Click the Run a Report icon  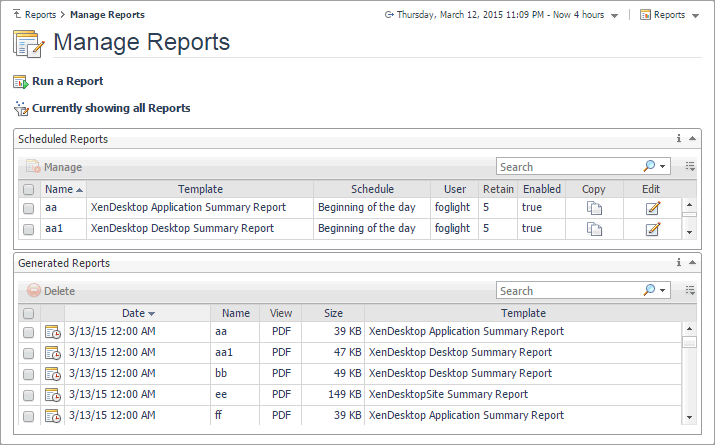(21, 82)
